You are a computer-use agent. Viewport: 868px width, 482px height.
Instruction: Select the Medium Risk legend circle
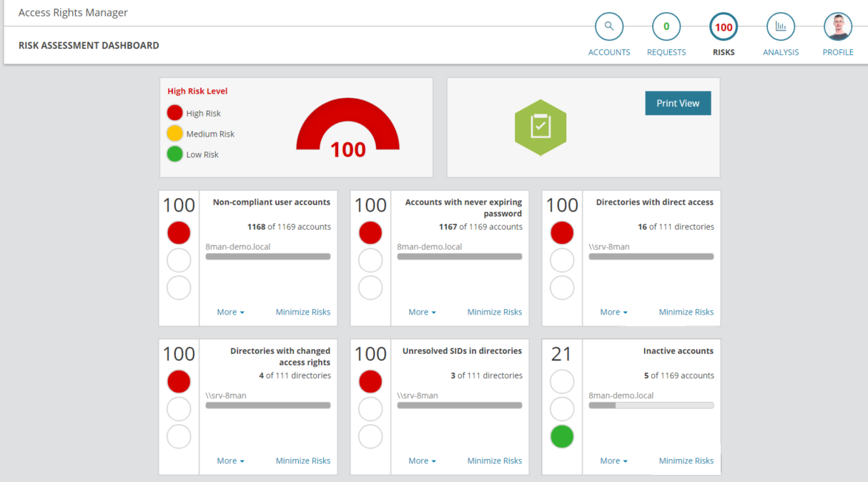[175, 134]
